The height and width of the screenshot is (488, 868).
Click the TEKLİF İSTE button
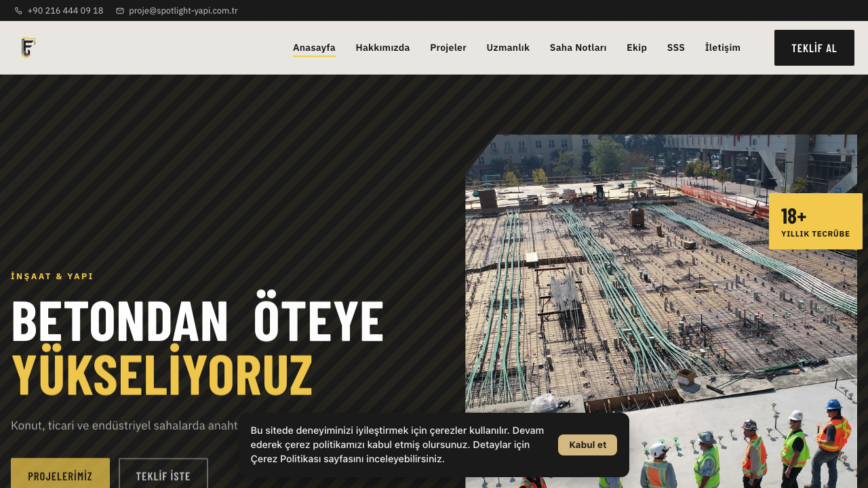163,476
